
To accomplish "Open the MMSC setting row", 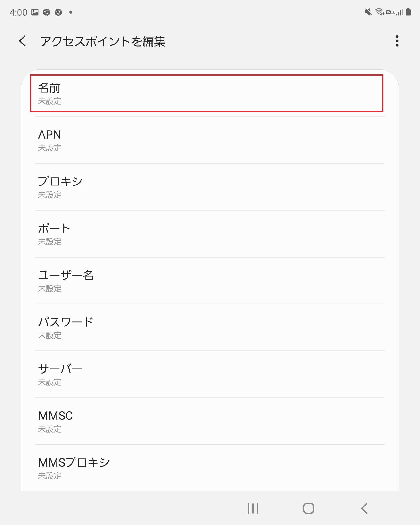I will (x=209, y=422).
